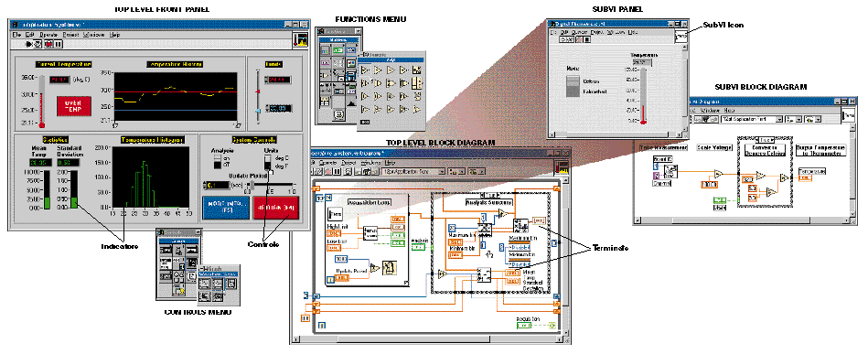The height and width of the screenshot is (354, 868).
Task: Click the Stop button in front panel toolbar
Action: click(x=48, y=44)
